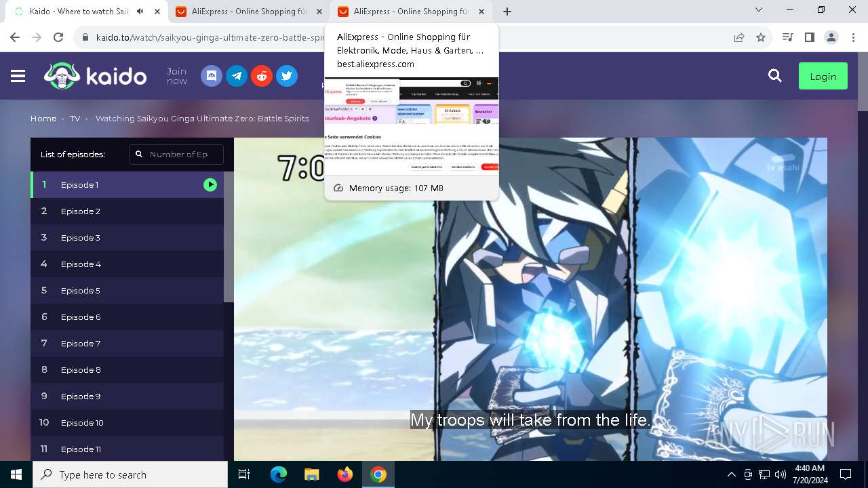Bookmark this page with the star
The image size is (868, 488).
761,37
